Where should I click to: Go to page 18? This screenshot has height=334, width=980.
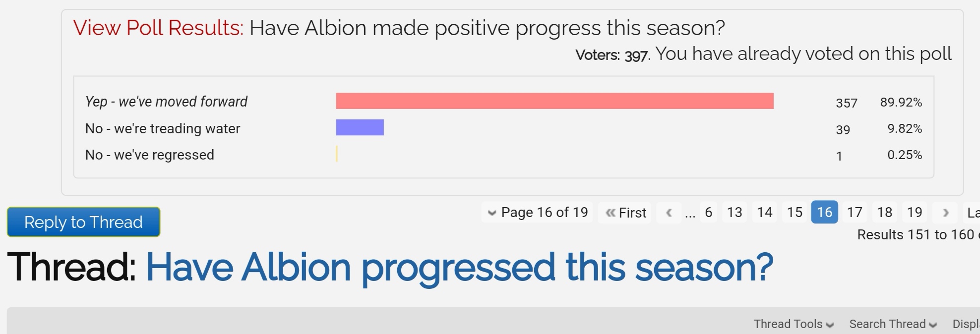point(885,213)
